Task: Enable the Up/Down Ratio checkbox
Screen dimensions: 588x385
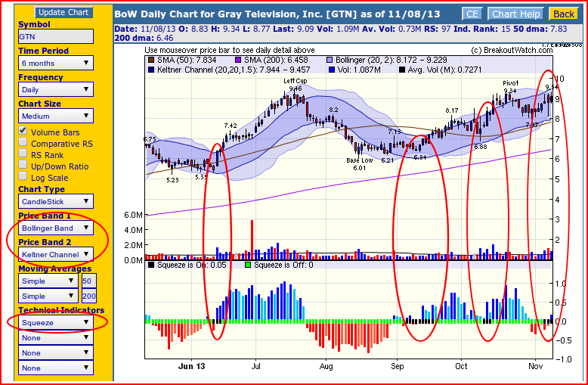Action: coord(23,165)
